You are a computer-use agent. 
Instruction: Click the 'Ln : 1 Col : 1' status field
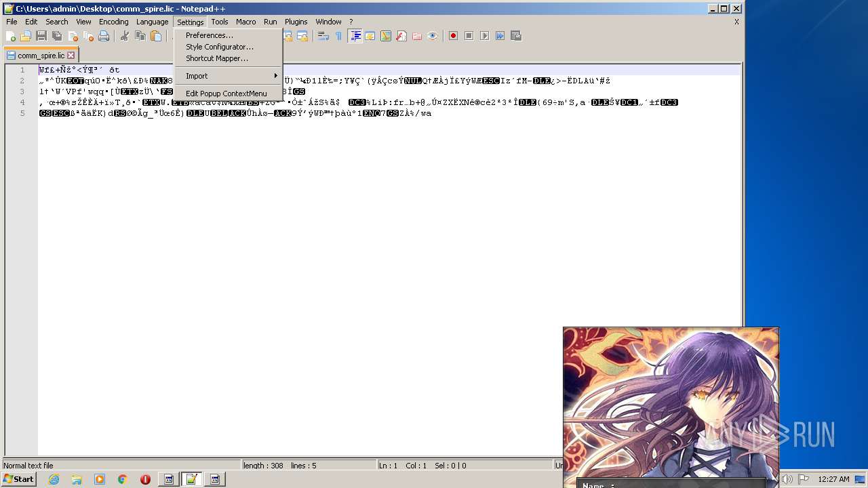pos(465,466)
